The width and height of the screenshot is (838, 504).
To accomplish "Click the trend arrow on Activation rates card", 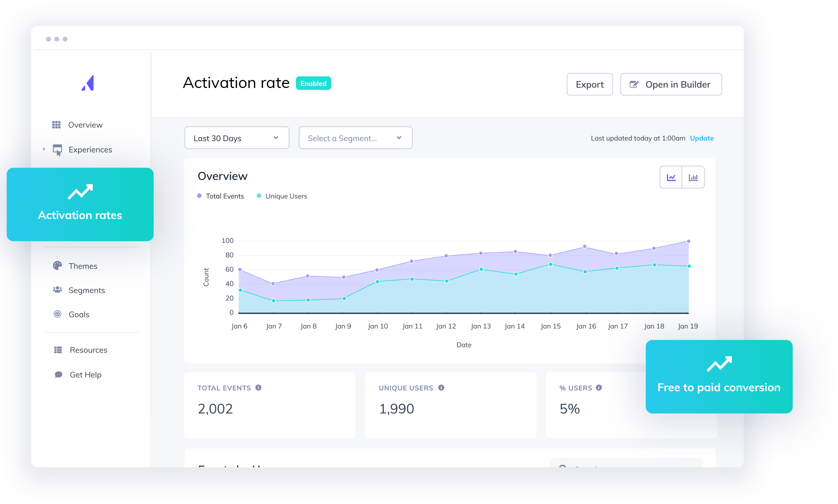I will pos(80,192).
